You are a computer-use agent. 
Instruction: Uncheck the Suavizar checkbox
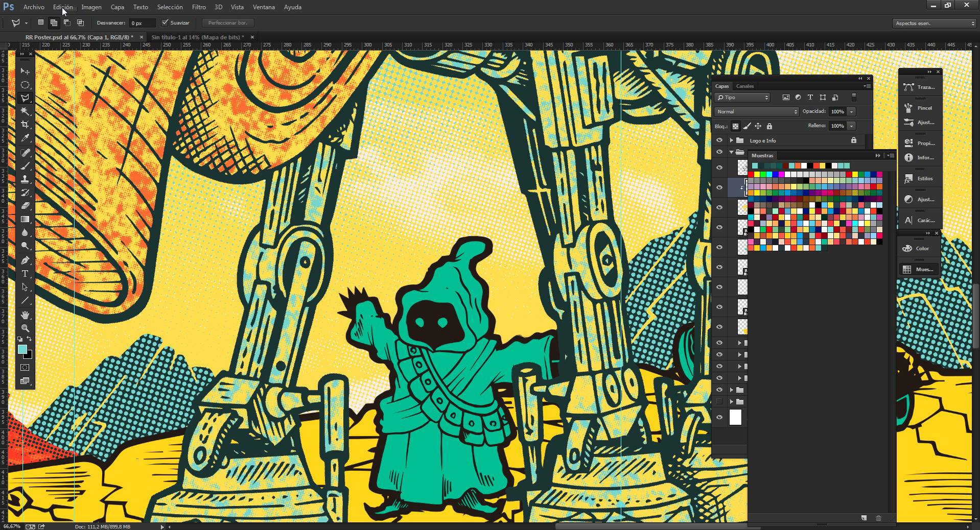[165, 22]
